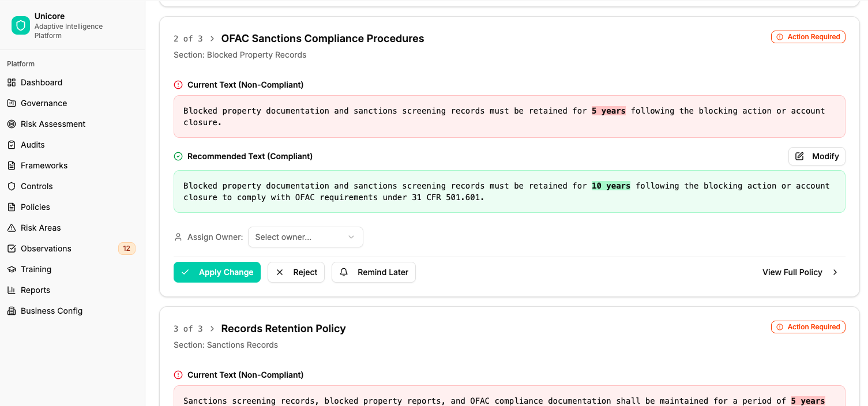Click the Controls shield icon

(x=12, y=186)
